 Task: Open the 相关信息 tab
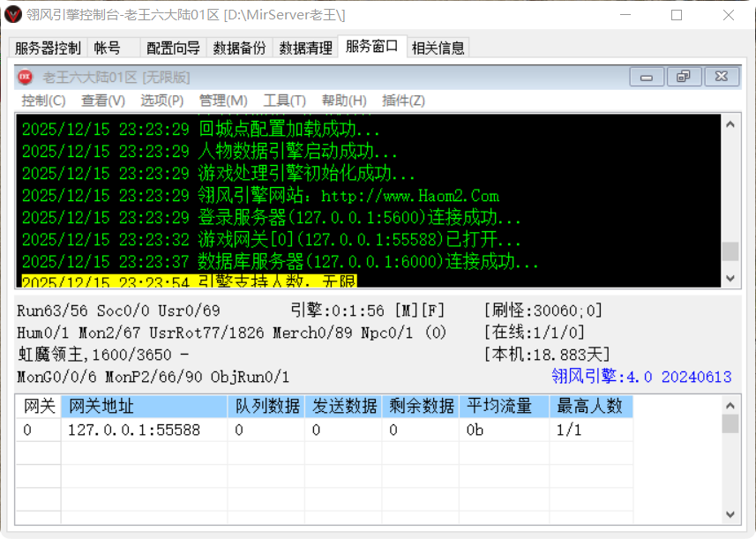(x=438, y=48)
